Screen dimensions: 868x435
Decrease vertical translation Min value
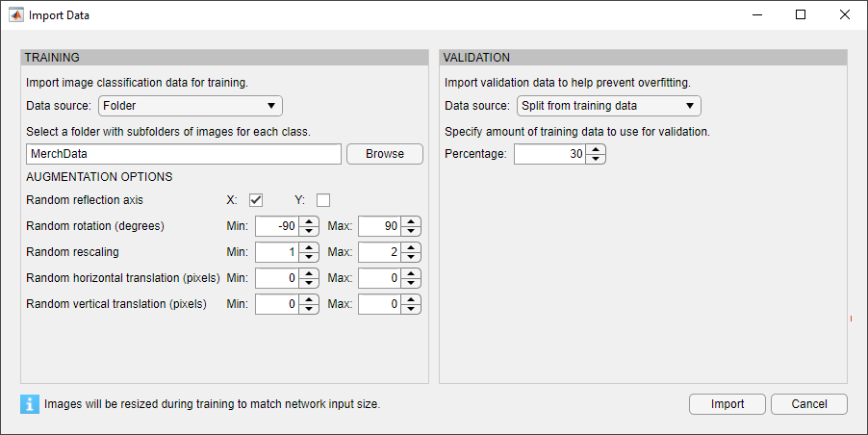(x=308, y=310)
